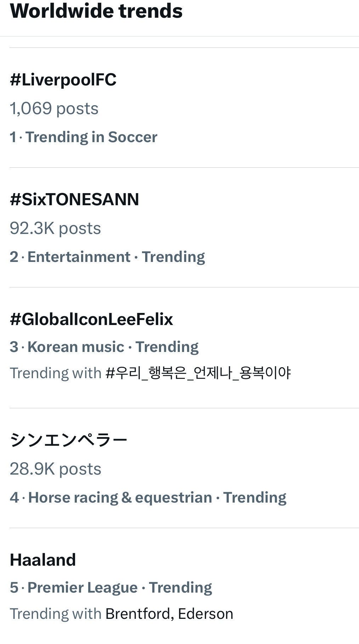359x644 pixels.
Task: Select the Entertainment category text
Action: [x=79, y=257]
